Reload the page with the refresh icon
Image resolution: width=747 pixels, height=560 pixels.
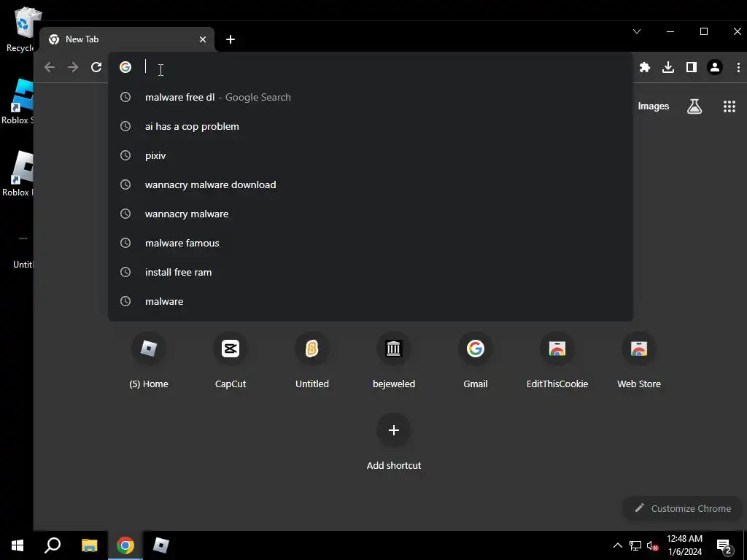click(96, 67)
